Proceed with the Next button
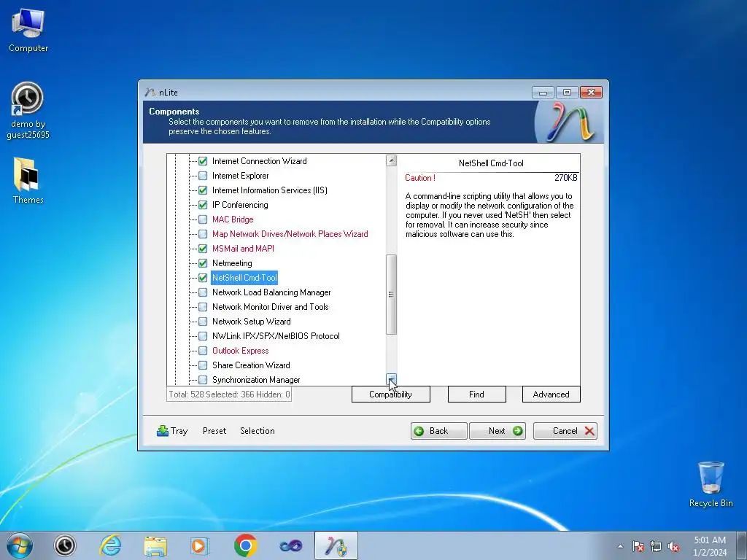The height and width of the screenshot is (560, 747). point(498,431)
